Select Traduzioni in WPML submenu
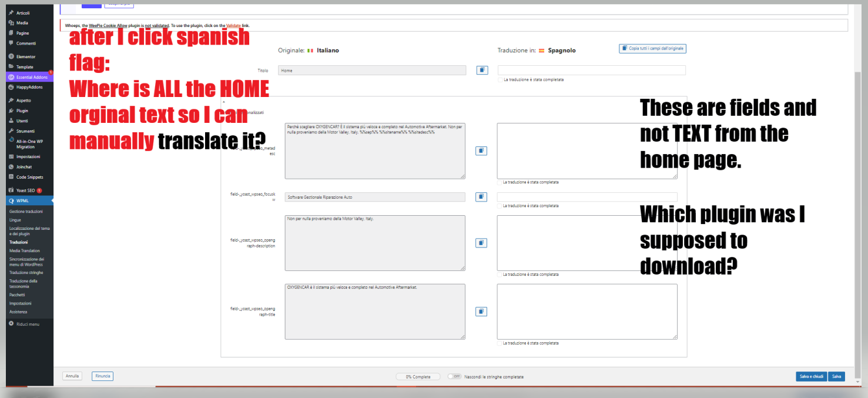868x398 pixels. [x=19, y=242]
